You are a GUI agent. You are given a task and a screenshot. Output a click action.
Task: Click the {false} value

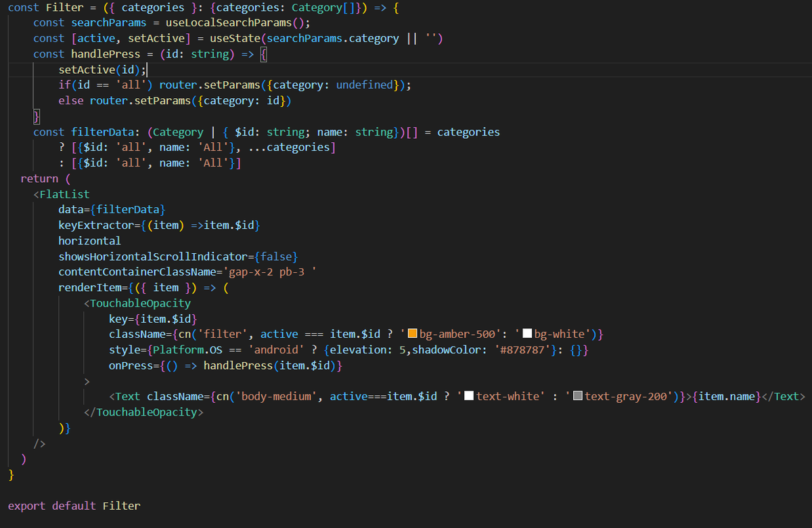276,256
